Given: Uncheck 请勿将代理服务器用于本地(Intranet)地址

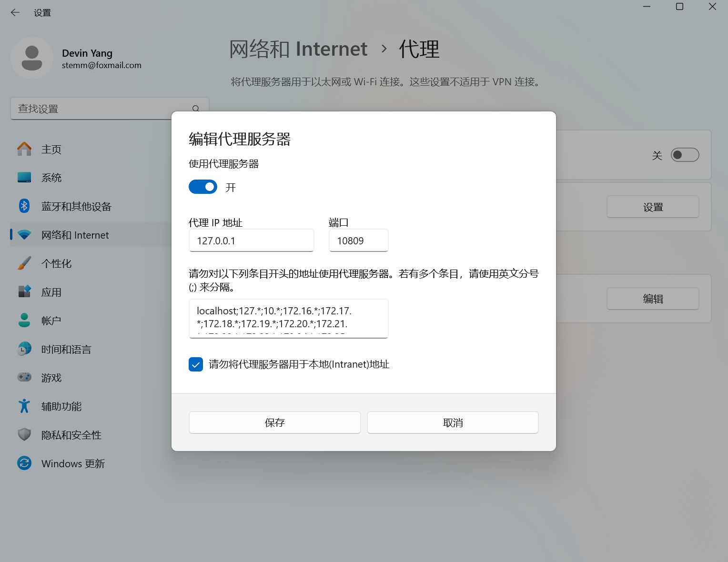Looking at the screenshot, I should (196, 364).
